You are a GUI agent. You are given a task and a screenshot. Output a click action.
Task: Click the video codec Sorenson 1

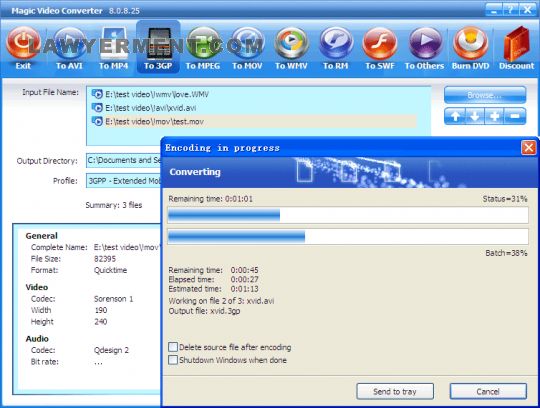click(113, 299)
